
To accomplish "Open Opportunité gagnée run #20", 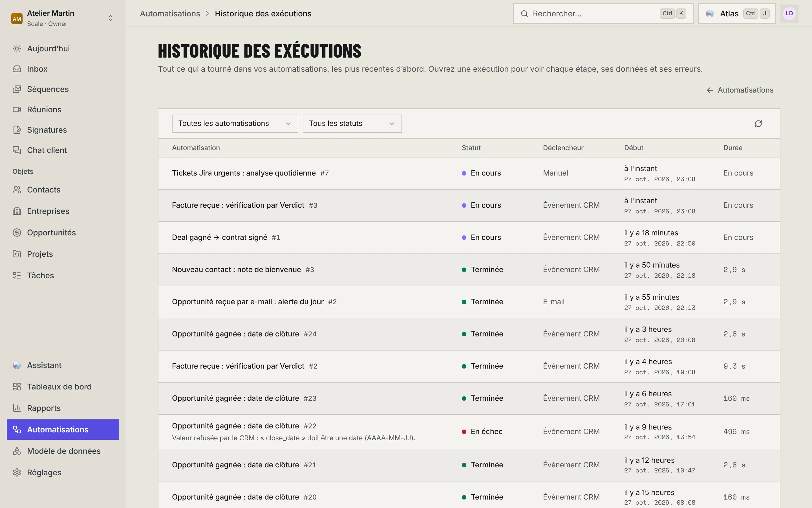I will tap(469, 495).
